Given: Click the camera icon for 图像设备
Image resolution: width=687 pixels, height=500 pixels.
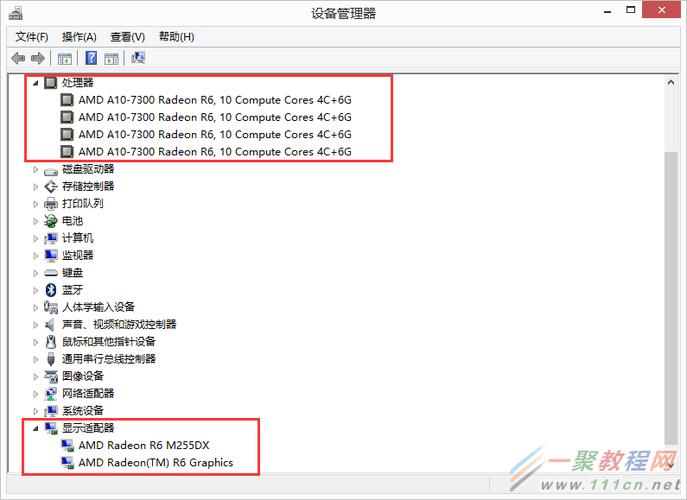Looking at the screenshot, I should pyautogui.click(x=51, y=376).
